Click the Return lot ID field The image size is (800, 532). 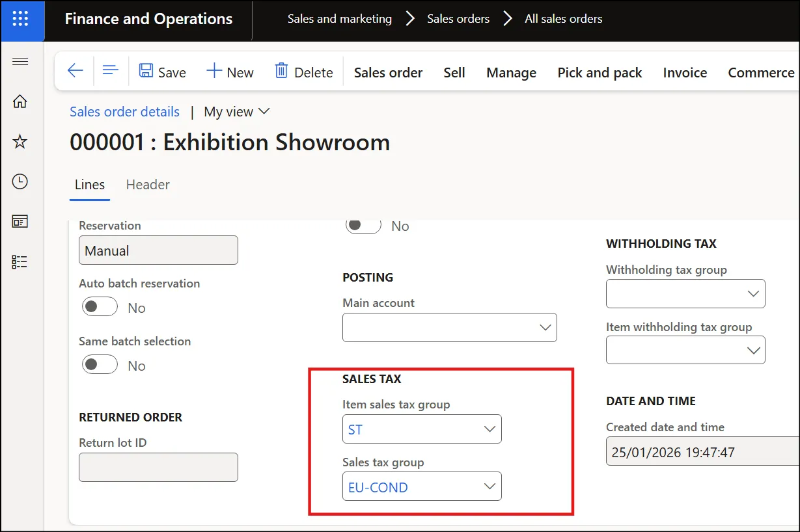158,467
